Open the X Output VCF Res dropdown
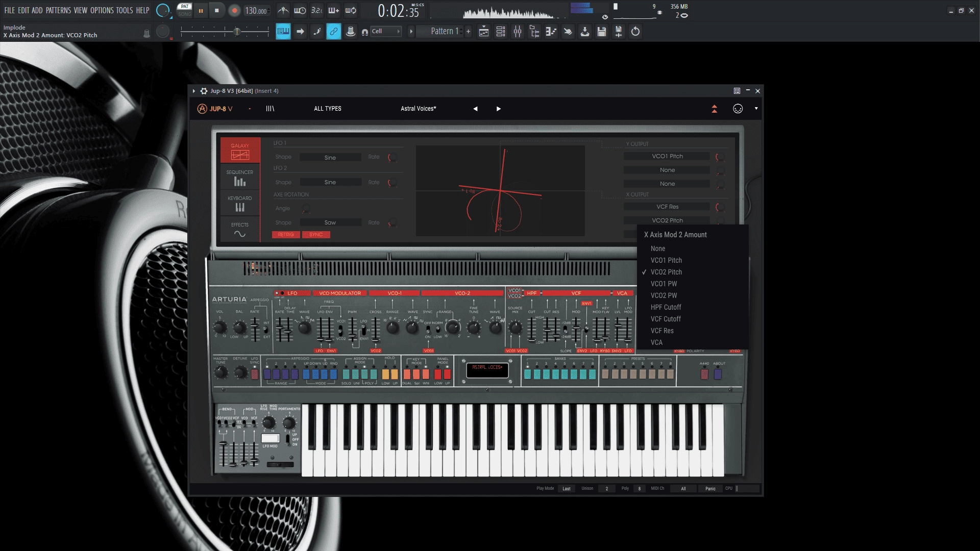This screenshot has width=980, height=551. point(667,207)
